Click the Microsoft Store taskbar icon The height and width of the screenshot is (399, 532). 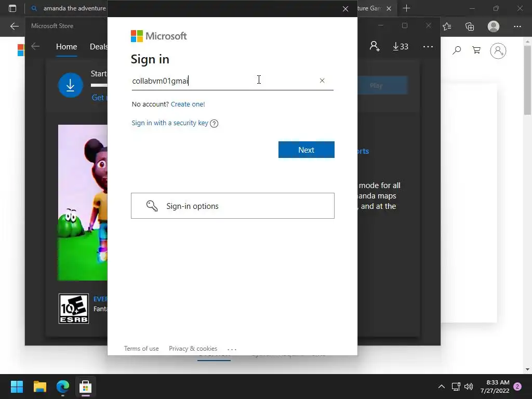click(x=86, y=387)
